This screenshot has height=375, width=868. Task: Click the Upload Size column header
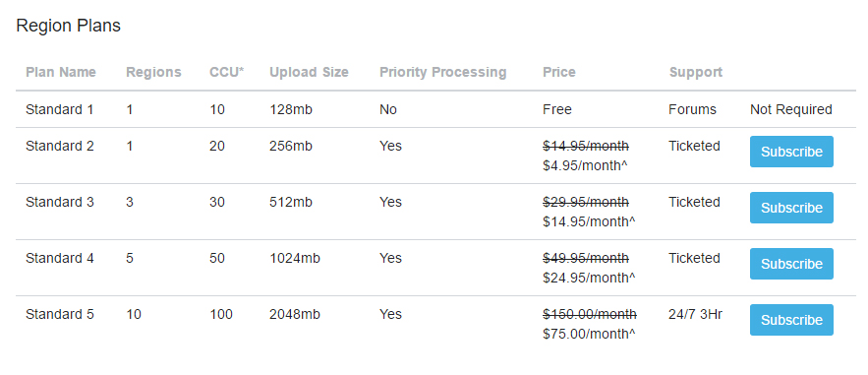pos(309,73)
